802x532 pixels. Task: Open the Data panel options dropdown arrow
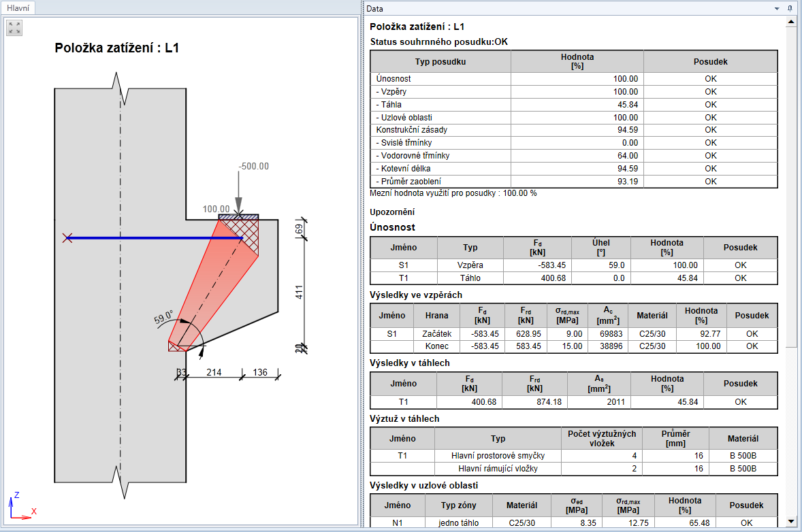pyautogui.click(x=777, y=9)
